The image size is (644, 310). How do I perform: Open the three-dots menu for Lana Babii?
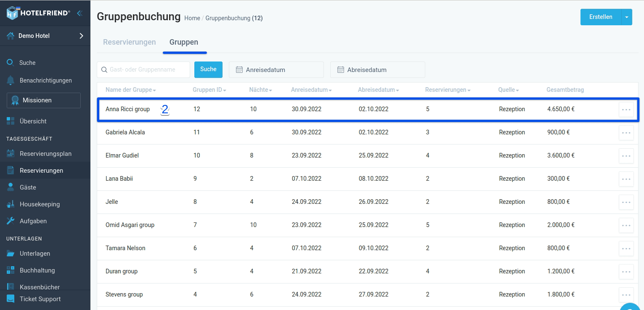[x=626, y=179]
